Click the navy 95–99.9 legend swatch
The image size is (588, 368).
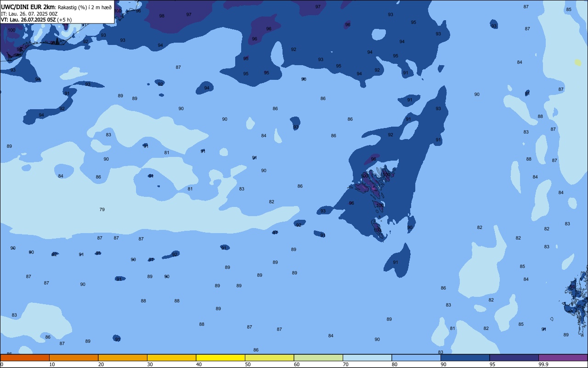pyautogui.click(x=514, y=357)
